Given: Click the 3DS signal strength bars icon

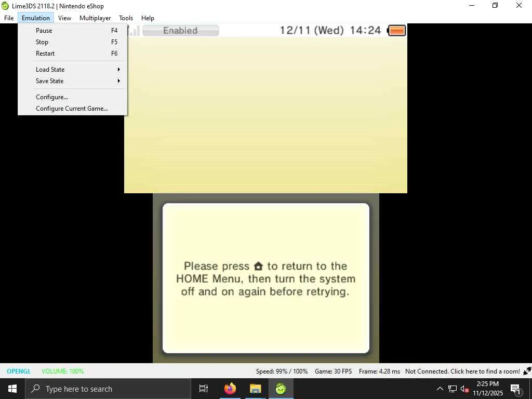Looking at the screenshot, I should coord(134,31).
